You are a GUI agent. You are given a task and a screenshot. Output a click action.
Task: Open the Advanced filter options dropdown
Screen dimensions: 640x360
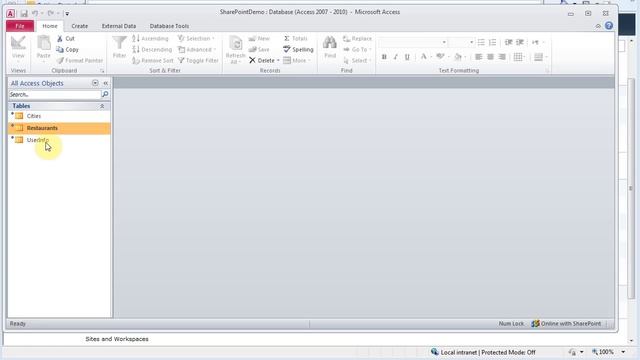pyautogui.click(x=197, y=49)
